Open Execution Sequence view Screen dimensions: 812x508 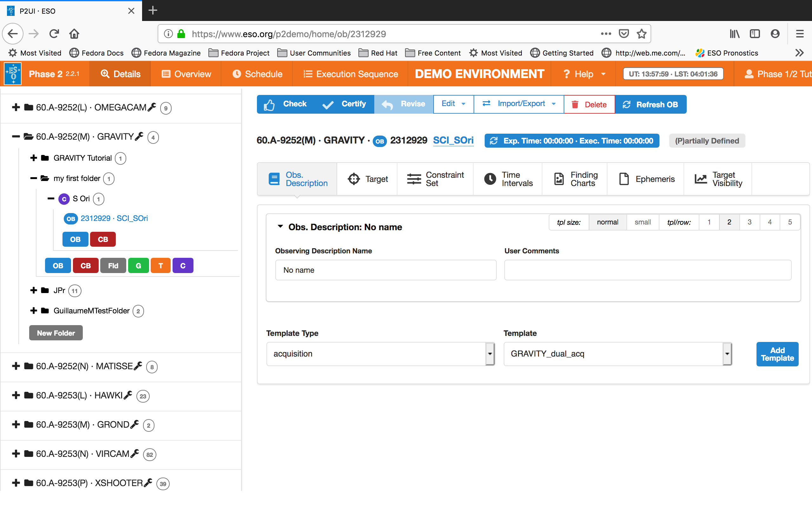click(x=350, y=74)
